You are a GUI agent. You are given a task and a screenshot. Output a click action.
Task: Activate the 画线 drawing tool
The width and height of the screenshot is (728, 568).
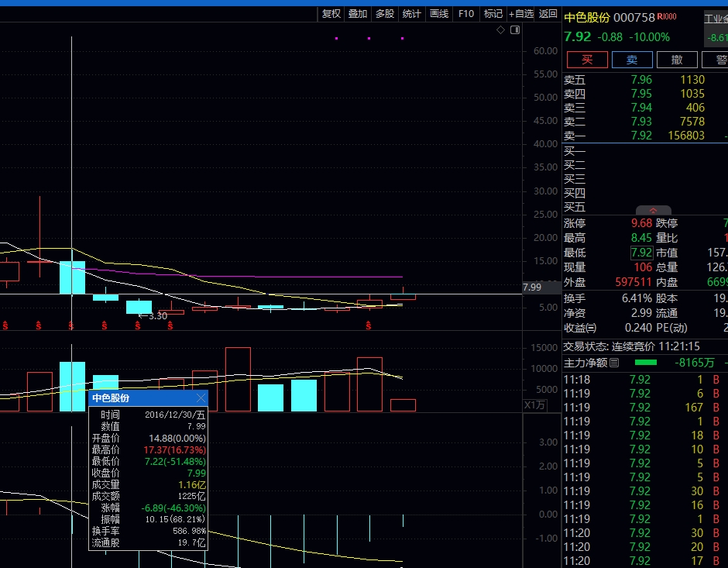(x=439, y=14)
